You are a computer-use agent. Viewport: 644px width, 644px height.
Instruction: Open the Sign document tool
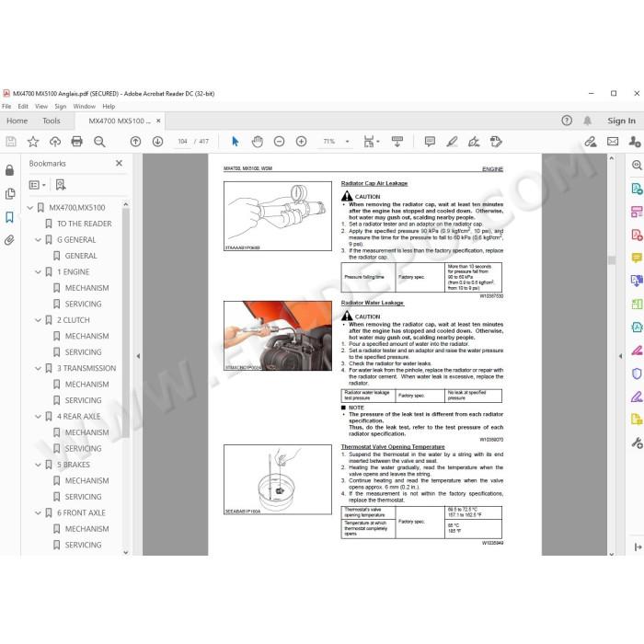pos(474,142)
